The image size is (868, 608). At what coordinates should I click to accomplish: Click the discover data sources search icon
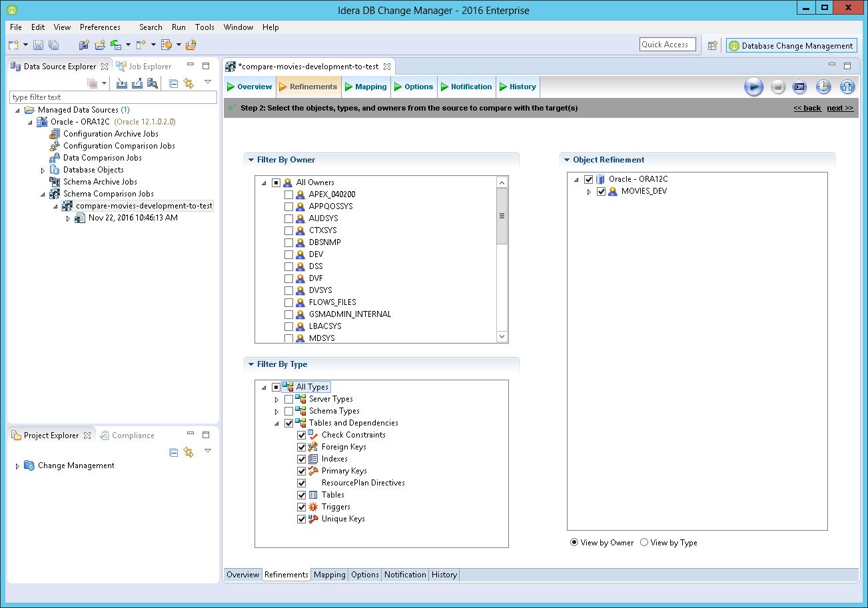[153, 83]
